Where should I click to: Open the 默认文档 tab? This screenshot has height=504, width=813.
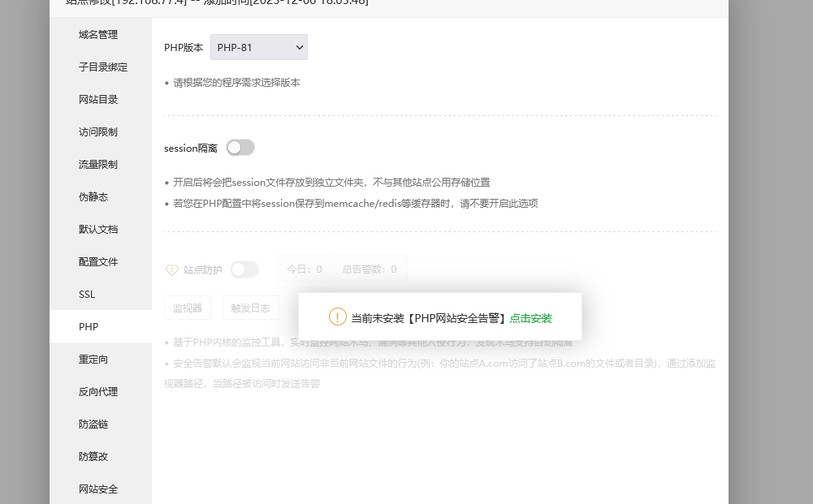(x=98, y=230)
